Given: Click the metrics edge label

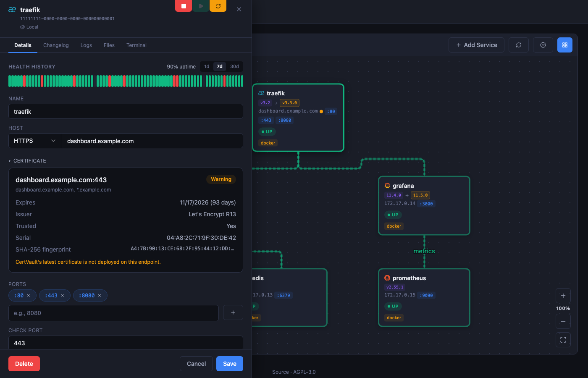Looking at the screenshot, I should (424, 251).
